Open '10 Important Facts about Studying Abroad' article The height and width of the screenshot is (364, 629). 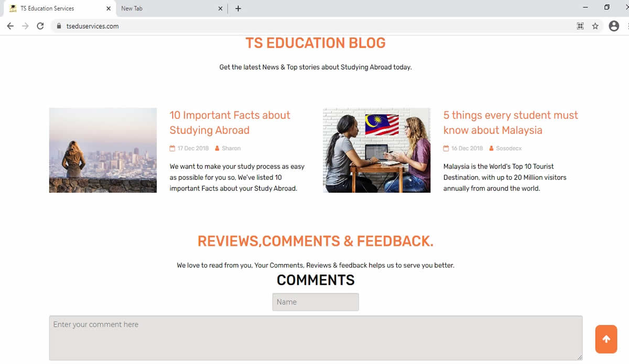(230, 123)
